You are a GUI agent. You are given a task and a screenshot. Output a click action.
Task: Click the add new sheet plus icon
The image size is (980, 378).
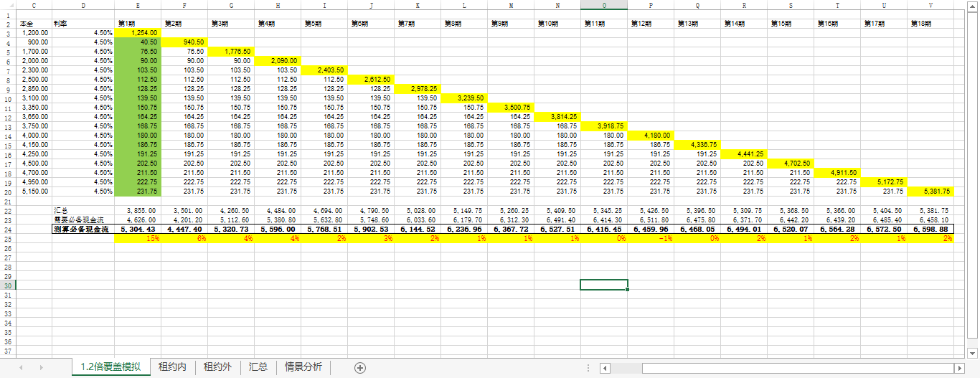click(x=360, y=367)
